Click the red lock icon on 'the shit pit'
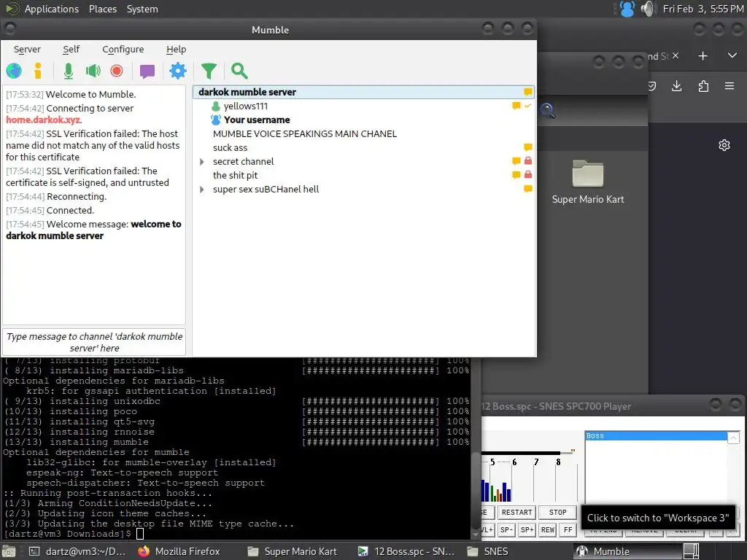 coord(528,175)
